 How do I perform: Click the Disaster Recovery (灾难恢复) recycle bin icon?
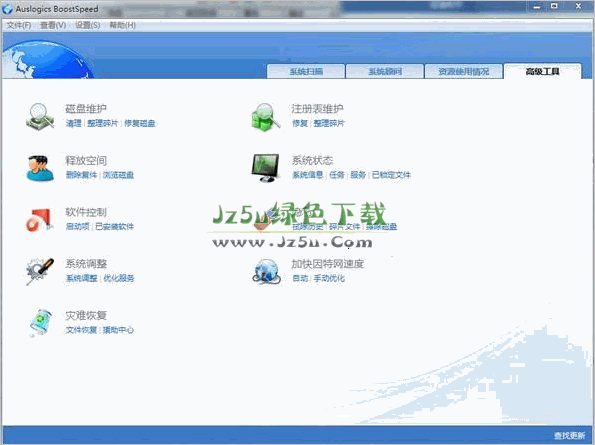click(41, 323)
